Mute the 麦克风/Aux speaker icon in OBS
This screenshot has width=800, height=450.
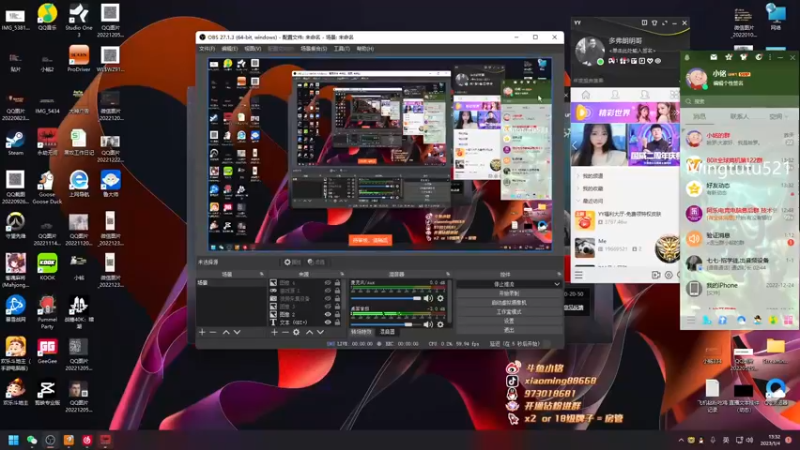click(428, 298)
